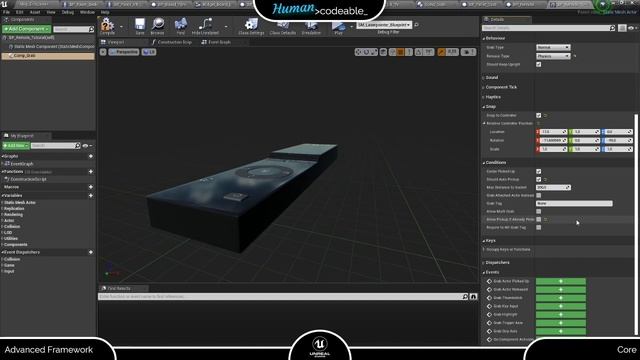
Task: Add the Grab Highlight event
Action: pyautogui.click(x=560, y=314)
